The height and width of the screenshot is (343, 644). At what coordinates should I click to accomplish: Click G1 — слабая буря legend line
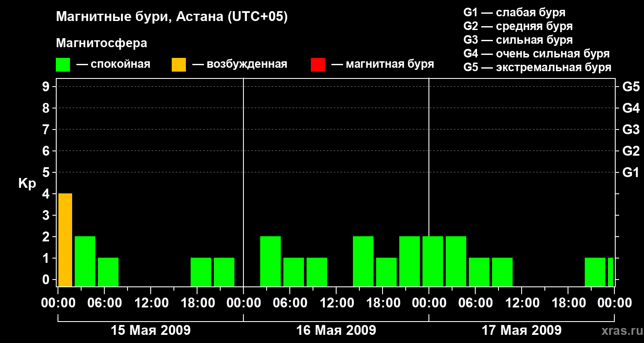point(514,12)
